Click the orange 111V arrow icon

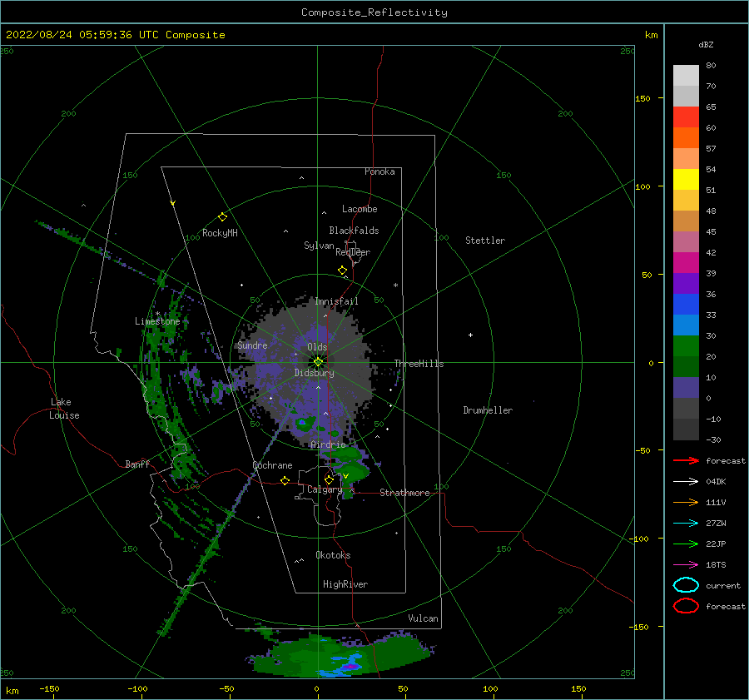(686, 502)
